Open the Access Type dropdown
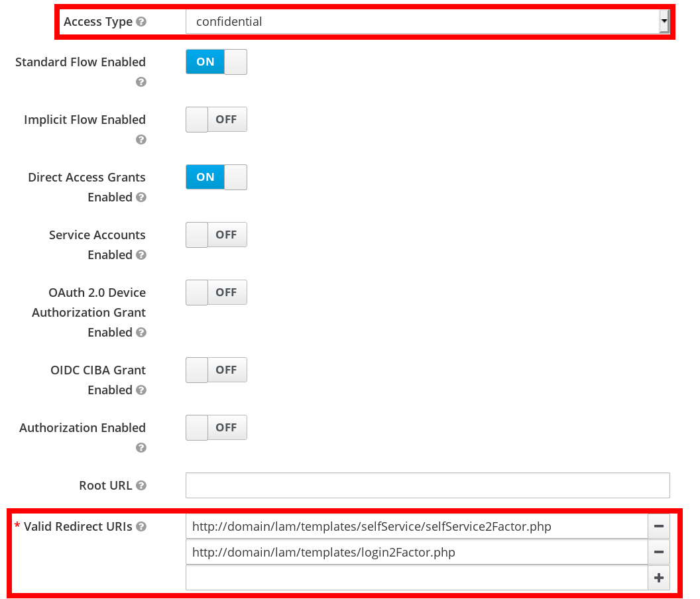 [x=428, y=22]
